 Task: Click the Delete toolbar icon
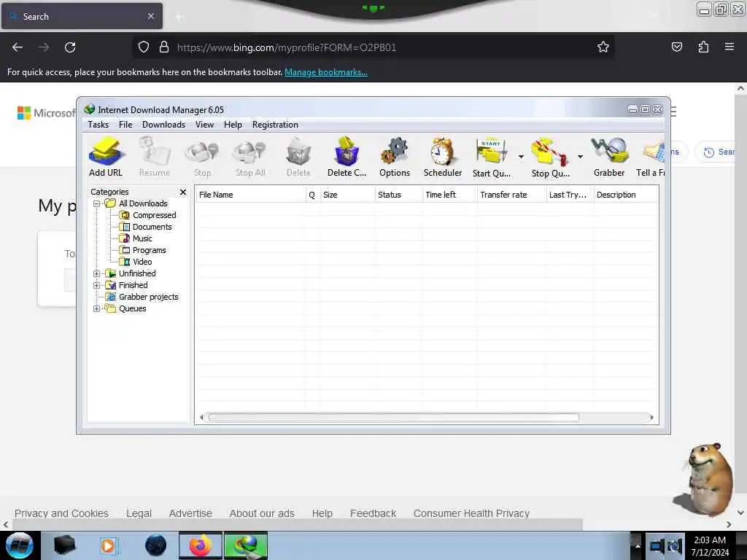coord(298,157)
